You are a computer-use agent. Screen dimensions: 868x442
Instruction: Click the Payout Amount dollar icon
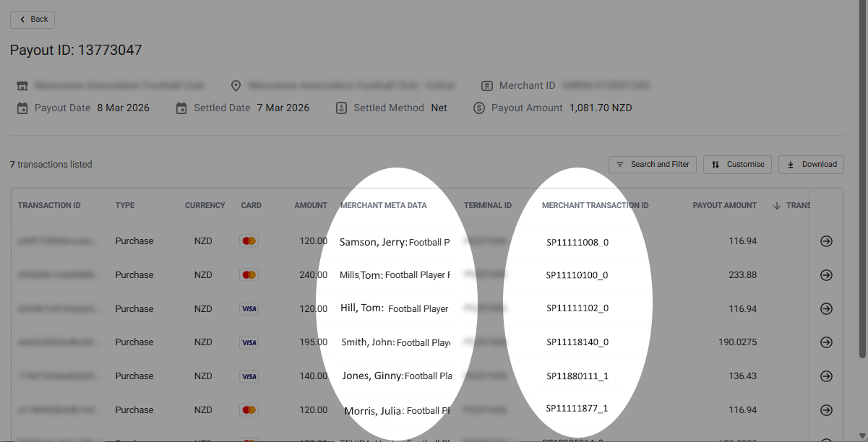[479, 108]
